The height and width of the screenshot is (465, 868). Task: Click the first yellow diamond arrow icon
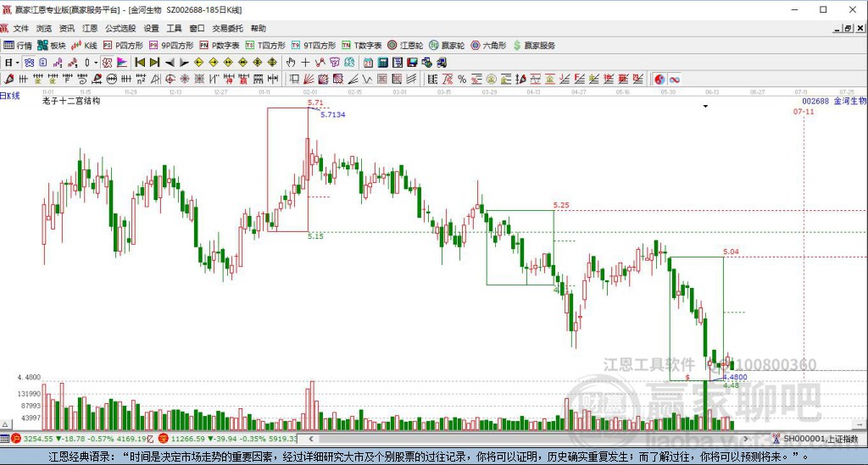(x=198, y=63)
